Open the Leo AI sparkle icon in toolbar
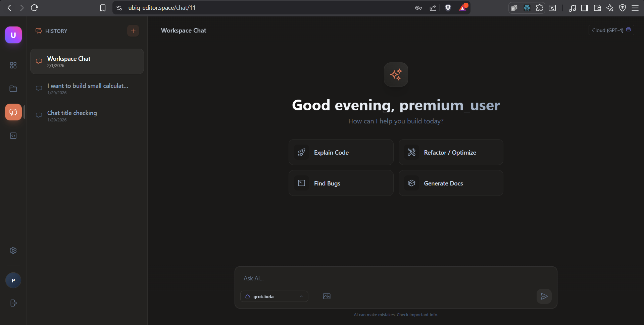The image size is (644, 325). click(610, 8)
